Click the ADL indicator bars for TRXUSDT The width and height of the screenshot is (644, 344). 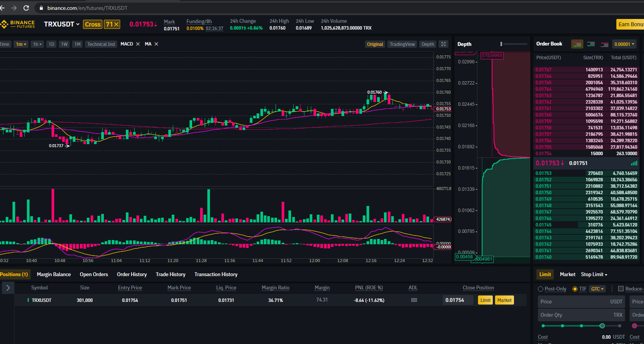pyautogui.click(x=413, y=300)
